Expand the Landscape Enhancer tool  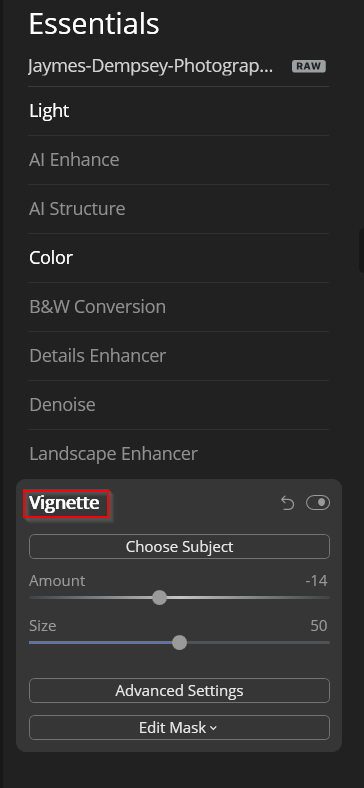[178, 454]
